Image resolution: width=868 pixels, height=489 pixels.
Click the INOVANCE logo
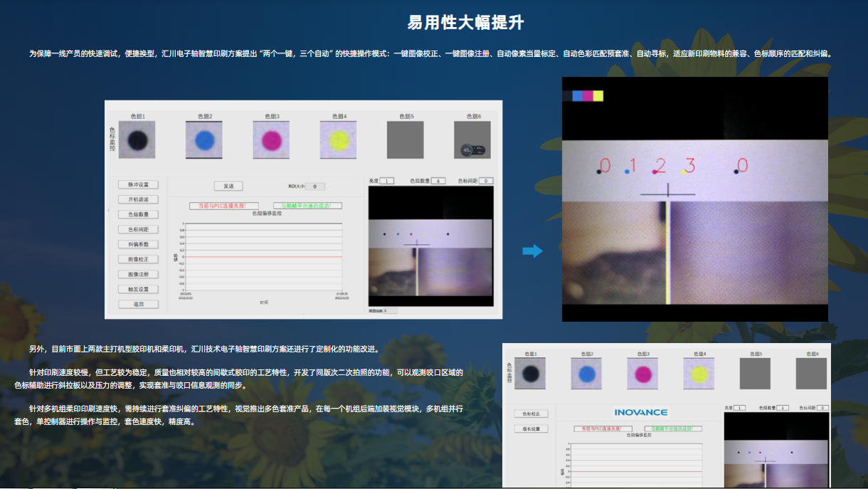pos(640,412)
